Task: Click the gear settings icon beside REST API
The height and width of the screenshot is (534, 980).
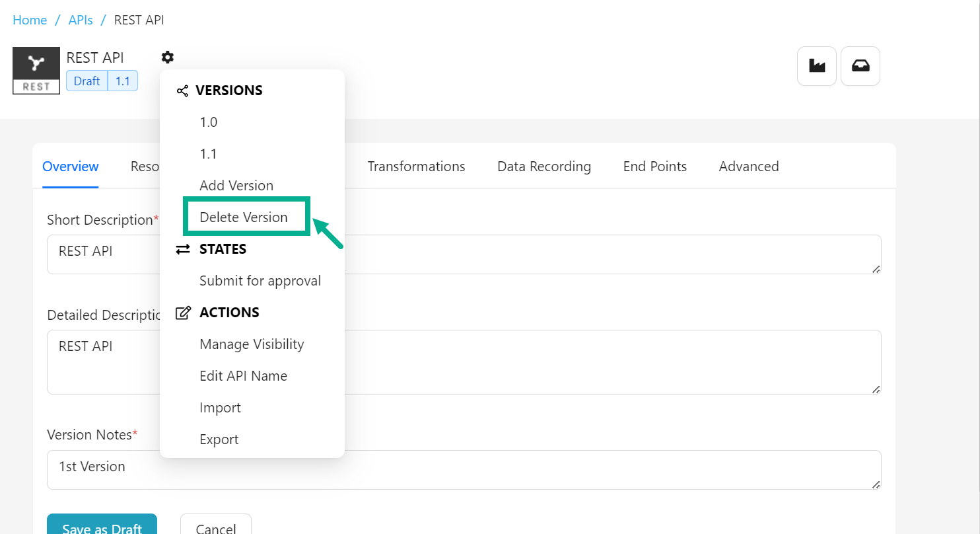Action: [x=168, y=57]
